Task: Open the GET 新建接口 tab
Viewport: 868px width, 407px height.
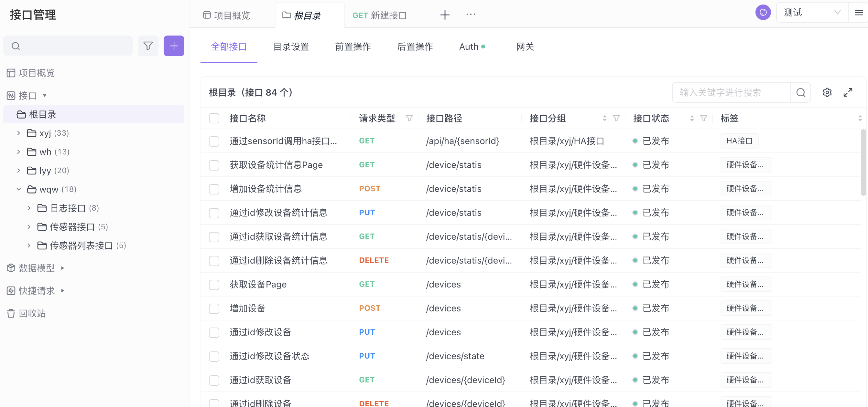Action: [x=379, y=15]
